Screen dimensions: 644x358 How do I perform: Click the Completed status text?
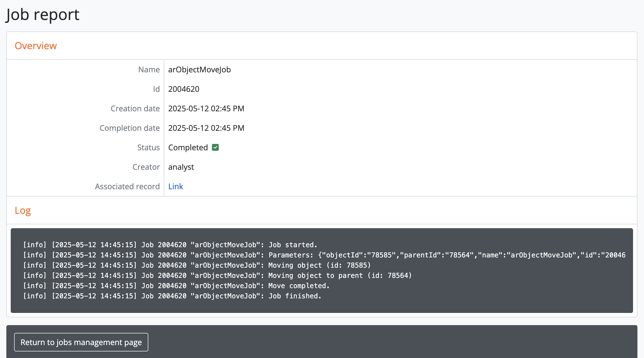coord(188,148)
